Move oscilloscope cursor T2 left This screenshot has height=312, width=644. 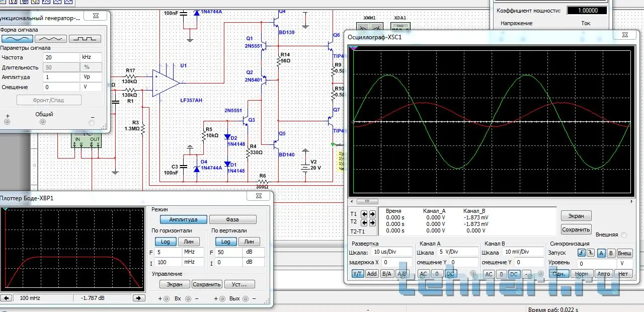364,222
